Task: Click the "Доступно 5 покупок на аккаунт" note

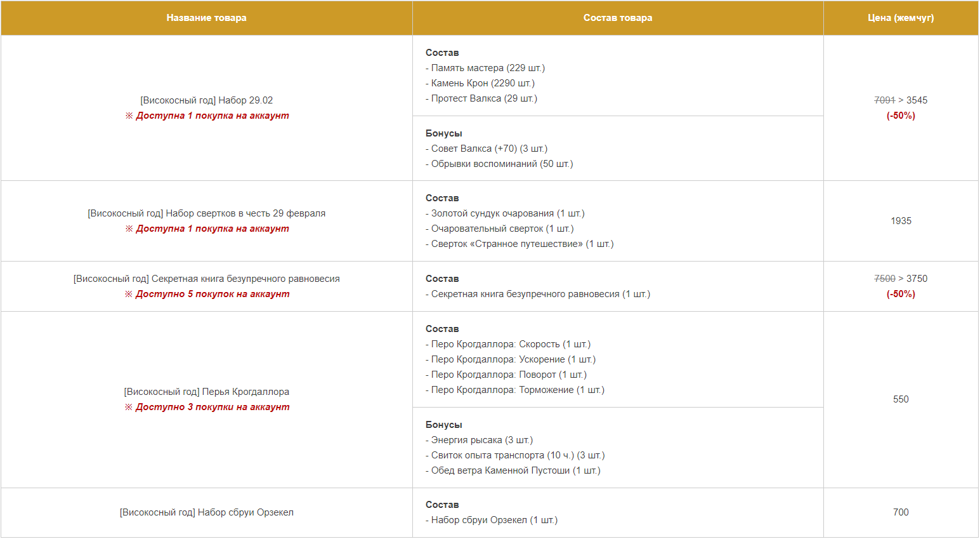Action: click(x=207, y=294)
